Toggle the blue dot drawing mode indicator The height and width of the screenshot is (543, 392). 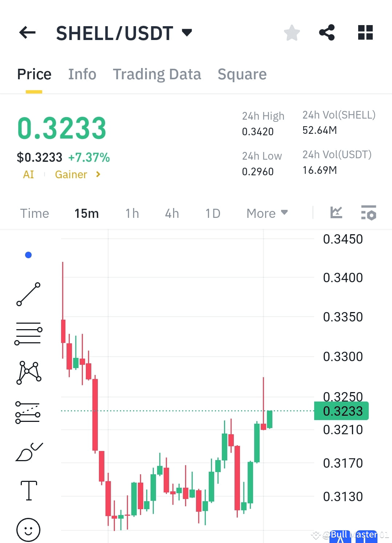(x=28, y=255)
